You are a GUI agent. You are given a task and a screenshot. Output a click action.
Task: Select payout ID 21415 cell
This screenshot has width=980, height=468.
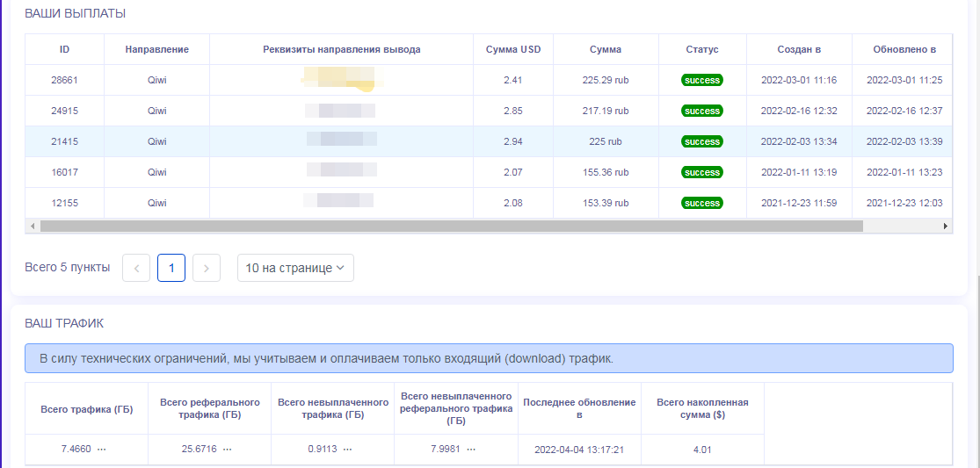tap(64, 141)
